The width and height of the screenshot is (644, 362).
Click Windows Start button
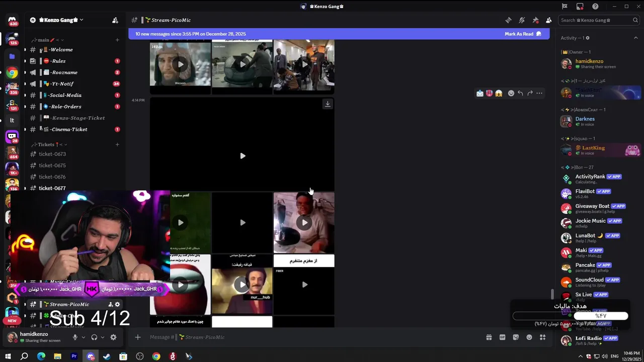pyautogui.click(x=8, y=356)
